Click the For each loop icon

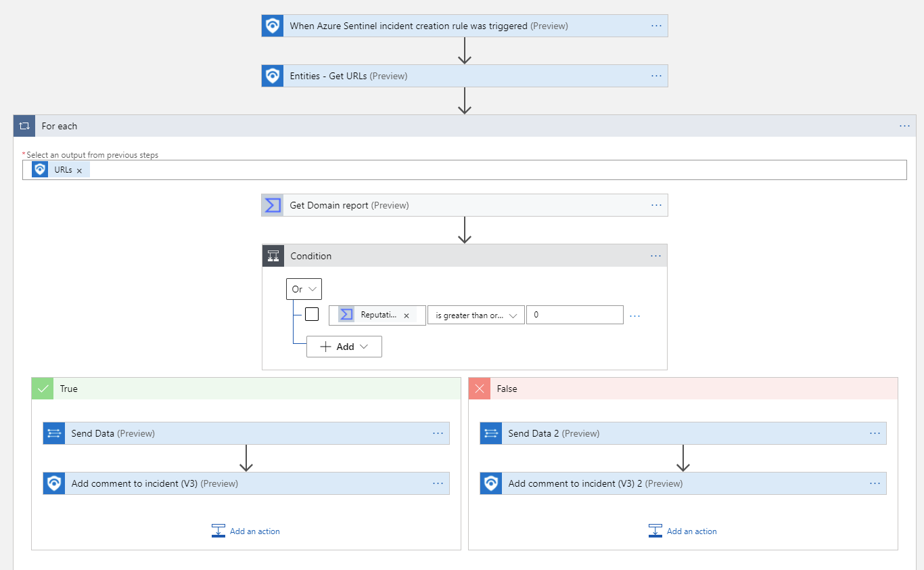coord(24,126)
